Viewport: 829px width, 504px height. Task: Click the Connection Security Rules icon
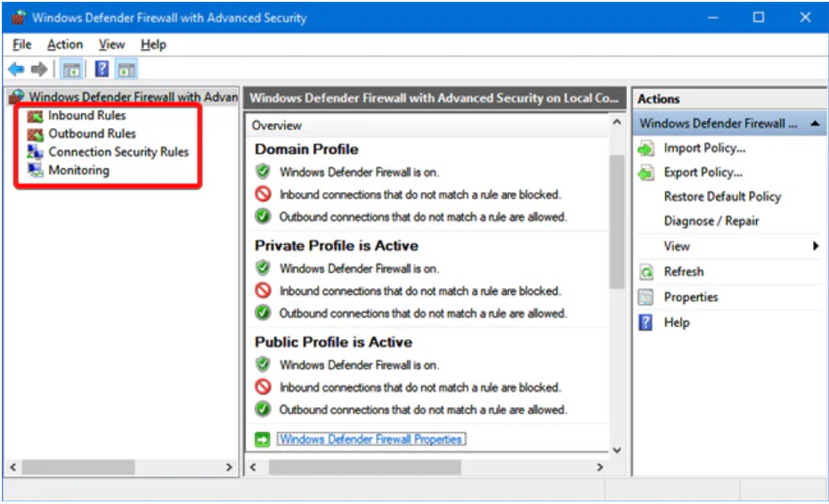(35, 151)
